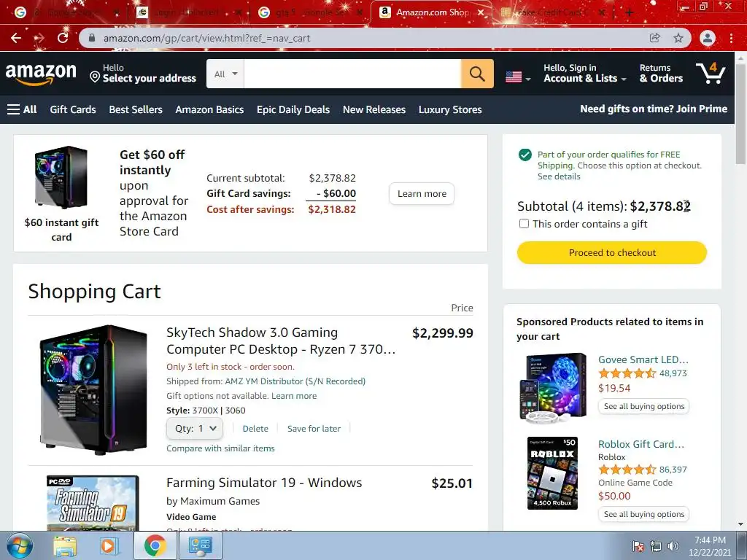Click See all buying options for Govee

(x=643, y=406)
